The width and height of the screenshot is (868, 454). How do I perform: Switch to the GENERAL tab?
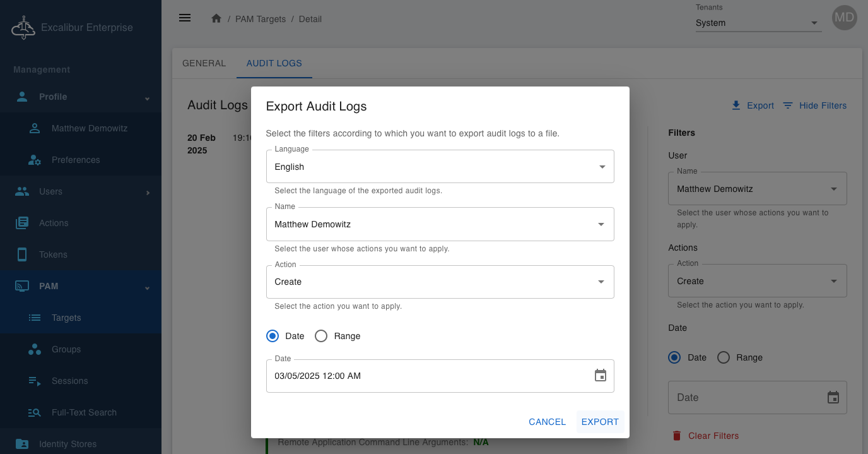coord(204,63)
